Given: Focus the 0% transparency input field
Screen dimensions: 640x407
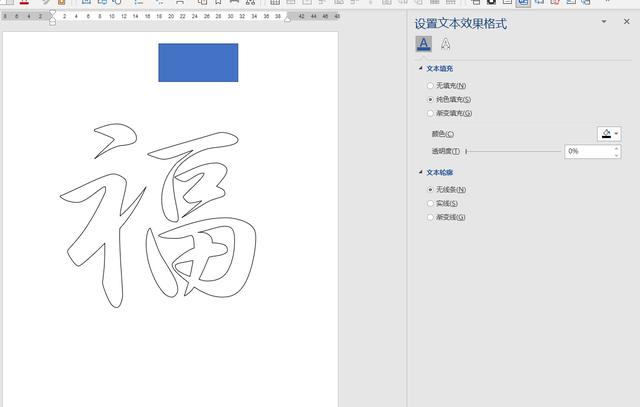Looking at the screenshot, I should coord(589,151).
